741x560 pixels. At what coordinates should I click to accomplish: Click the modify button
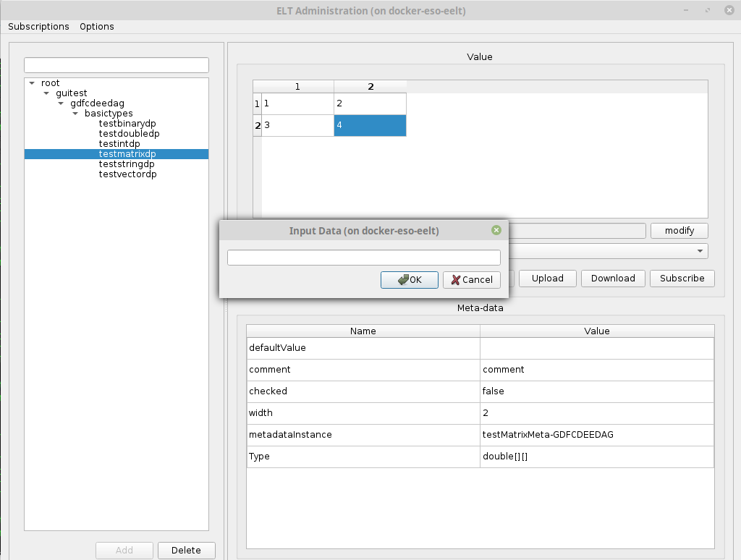coord(679,231)
